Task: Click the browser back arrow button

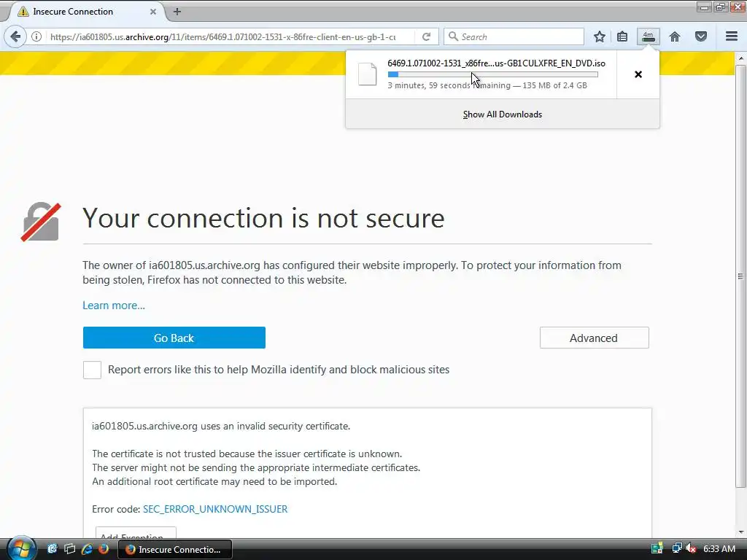Action: [16, 36]
